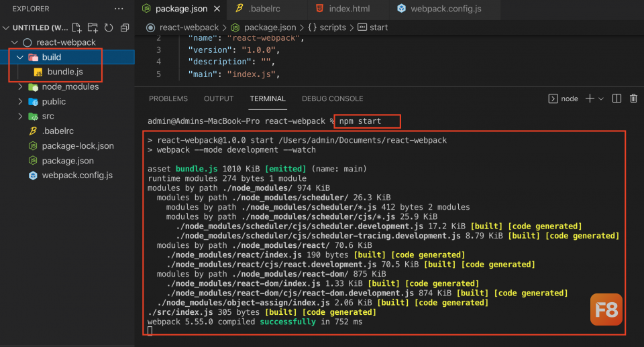Close the package.json editor tab
The image size is (644, 347).
point(217,9)
